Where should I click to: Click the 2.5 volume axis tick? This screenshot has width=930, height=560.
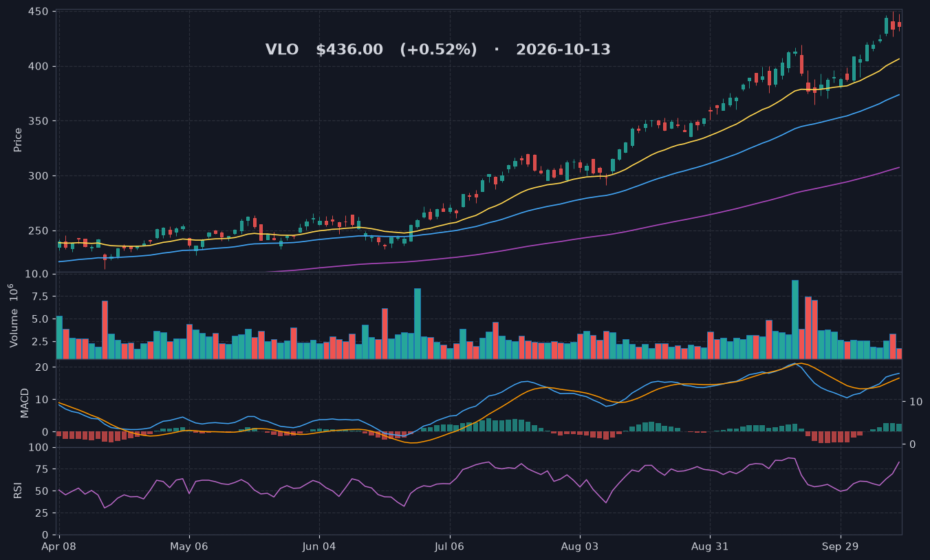click(39, 341)
